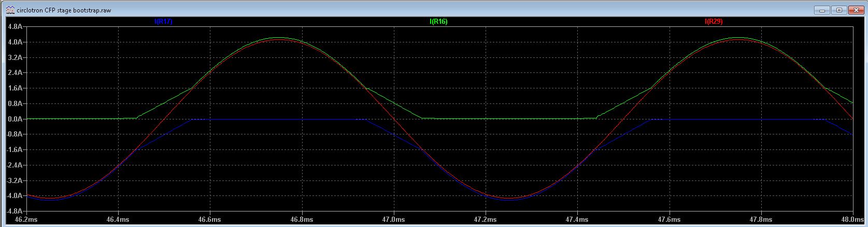Click the -1.6A vertical axis label
Screen dimensions: 868x227
coord(15,150)
